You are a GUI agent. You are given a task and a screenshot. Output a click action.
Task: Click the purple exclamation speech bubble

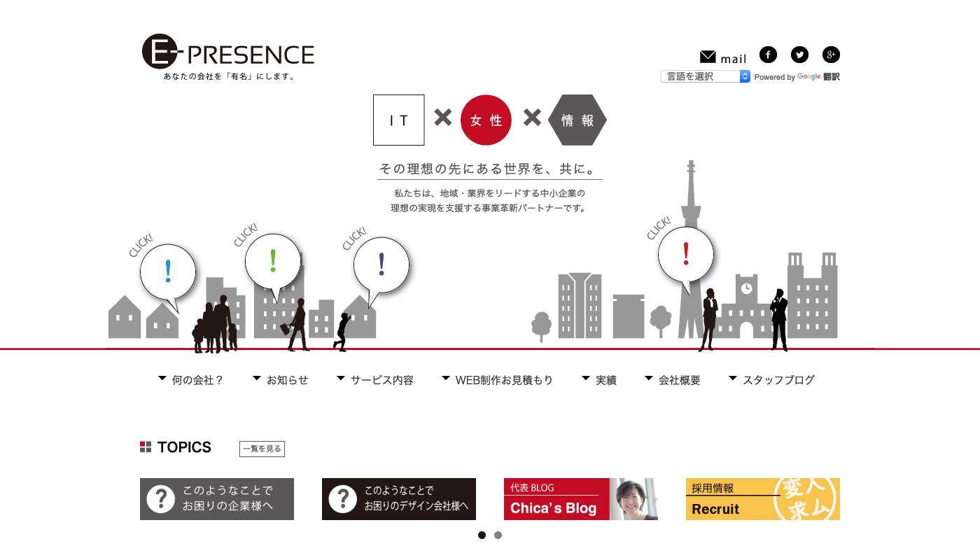381,265
